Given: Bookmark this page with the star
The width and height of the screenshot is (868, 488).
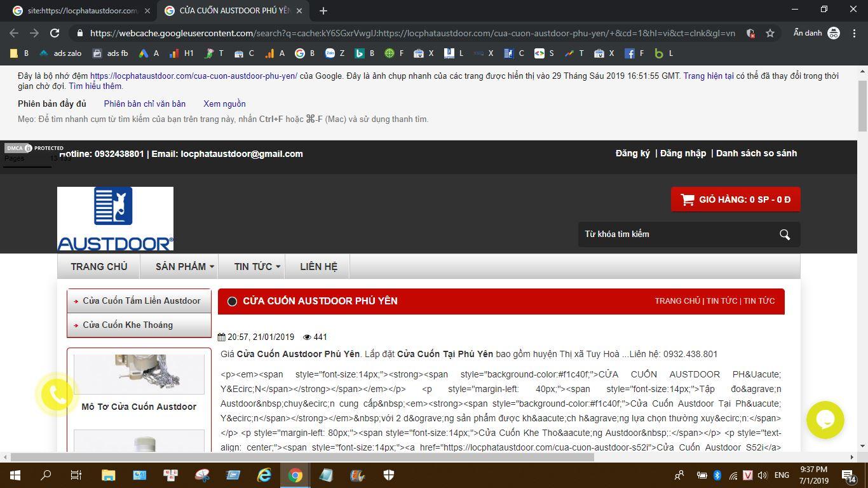Looking at the screenshot, I should (770, 33).
